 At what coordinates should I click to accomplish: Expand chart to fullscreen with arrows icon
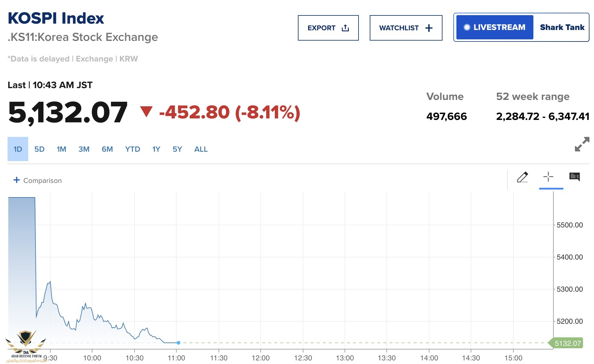[x=582, y=144]
